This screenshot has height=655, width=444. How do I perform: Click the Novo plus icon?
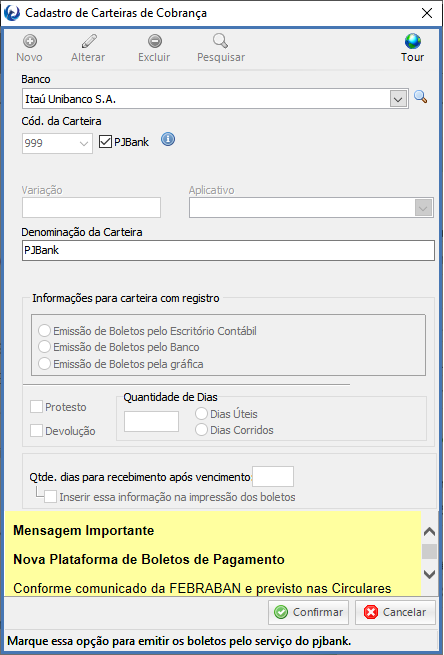click(30, 41)
